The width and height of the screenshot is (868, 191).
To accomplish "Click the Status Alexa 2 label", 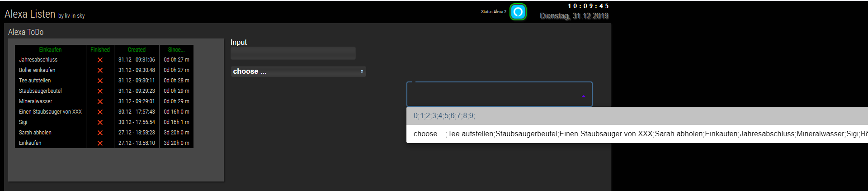I will coord(494,12).
